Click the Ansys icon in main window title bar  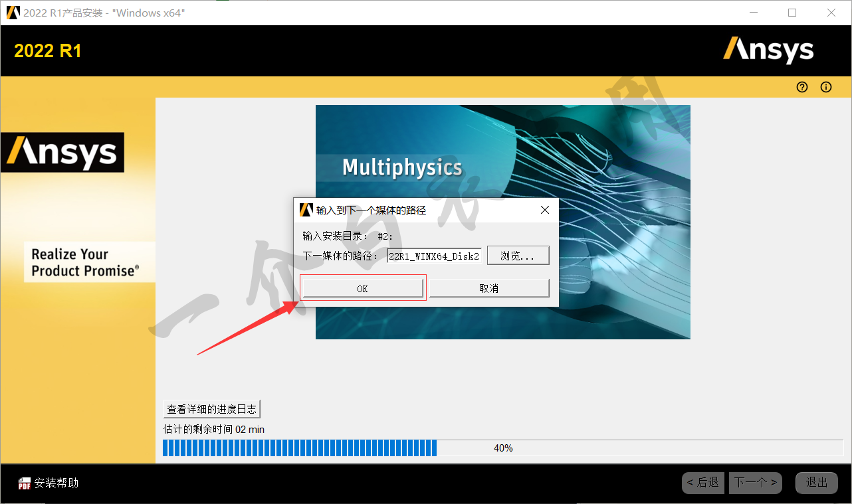click(x=13, y=13)
